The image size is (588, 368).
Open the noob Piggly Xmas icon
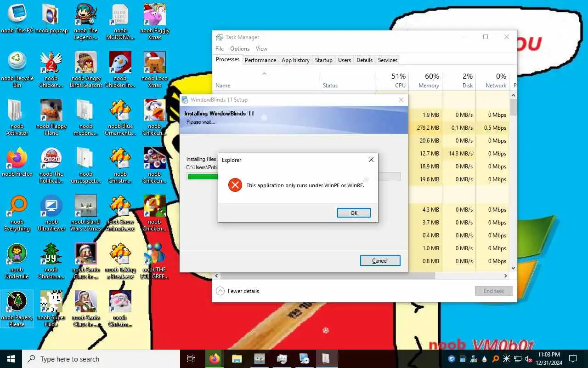pyautogui.click(x=155, y=22)
